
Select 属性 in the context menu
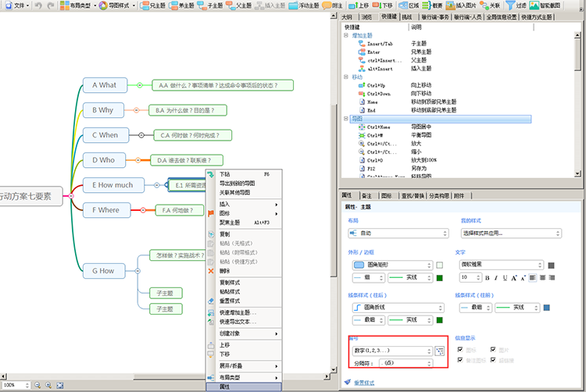224,387
